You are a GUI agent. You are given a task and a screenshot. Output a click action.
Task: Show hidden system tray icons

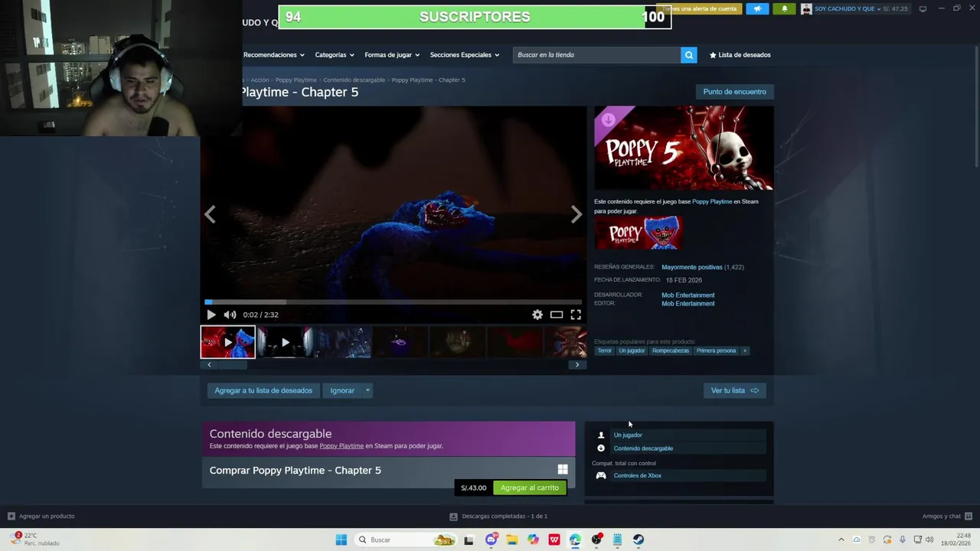[841, 540]
